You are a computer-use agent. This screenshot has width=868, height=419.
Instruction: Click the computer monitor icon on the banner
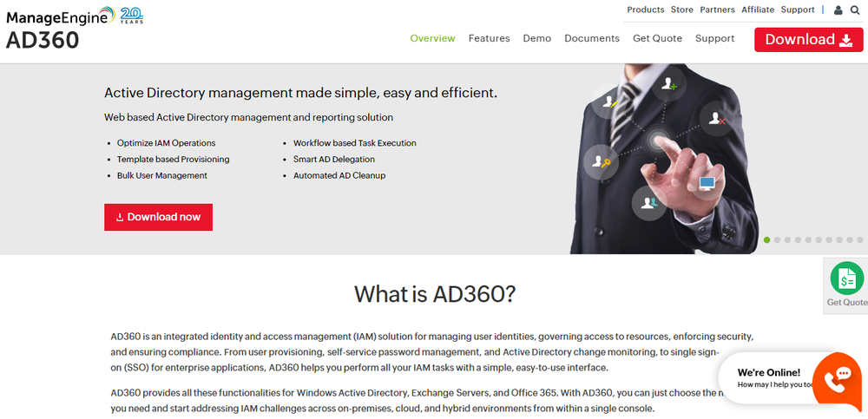point(707,183)
